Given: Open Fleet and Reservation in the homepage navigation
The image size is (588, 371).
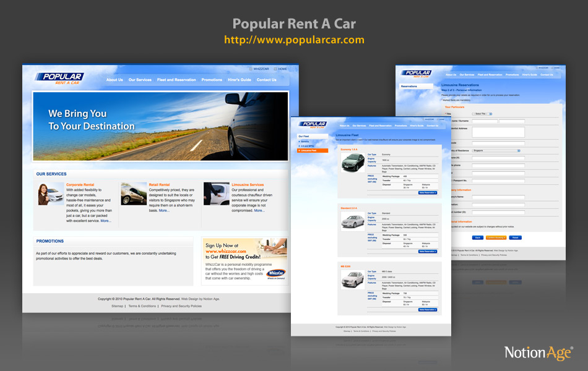Looking at the screenshot, I should click(176, 80).
